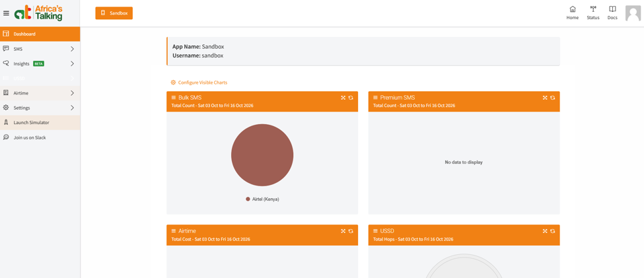644x278 pixels.
Task: Expand the Airtime chart fullscreen
Action: pos(343,231)
